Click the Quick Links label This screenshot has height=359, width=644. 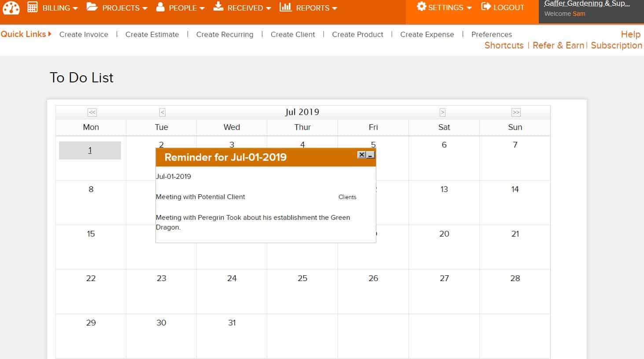click(x=26, y=34)
